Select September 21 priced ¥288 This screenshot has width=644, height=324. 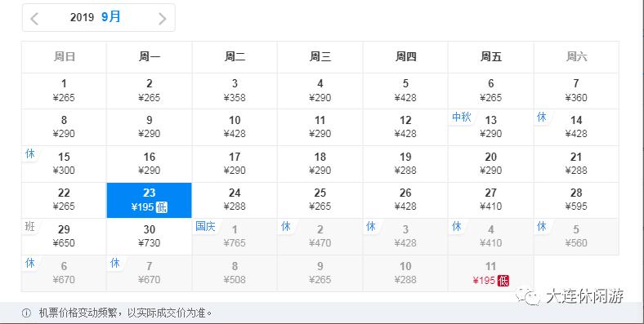point(576,164)
